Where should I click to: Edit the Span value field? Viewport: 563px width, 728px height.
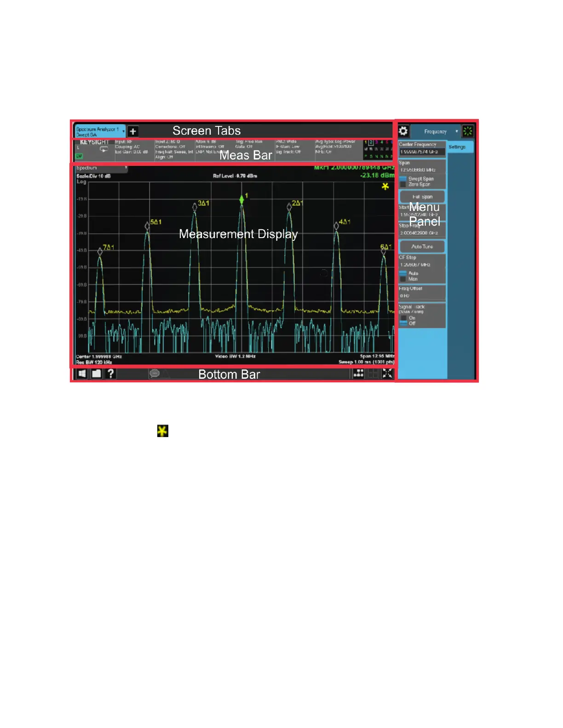(422, 170)
